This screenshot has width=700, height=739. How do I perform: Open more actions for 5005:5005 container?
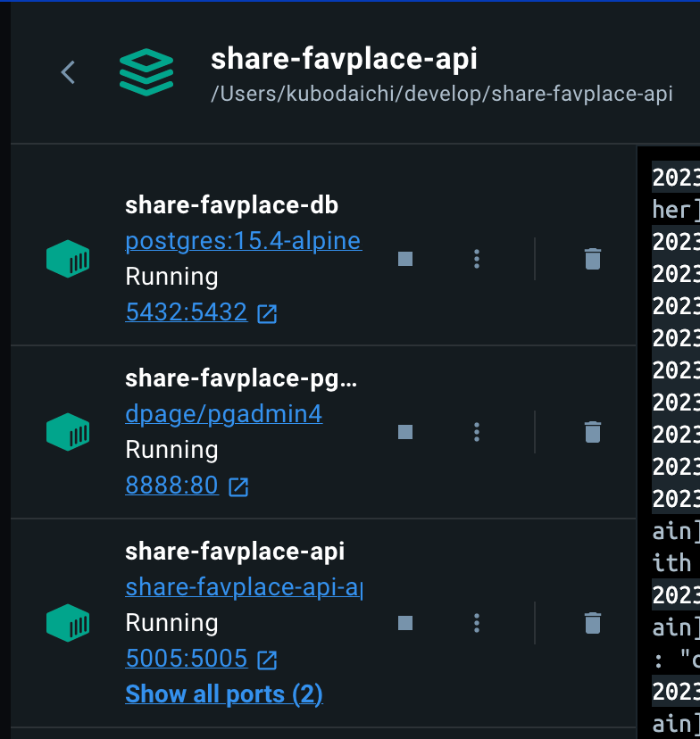coord(477,623)
